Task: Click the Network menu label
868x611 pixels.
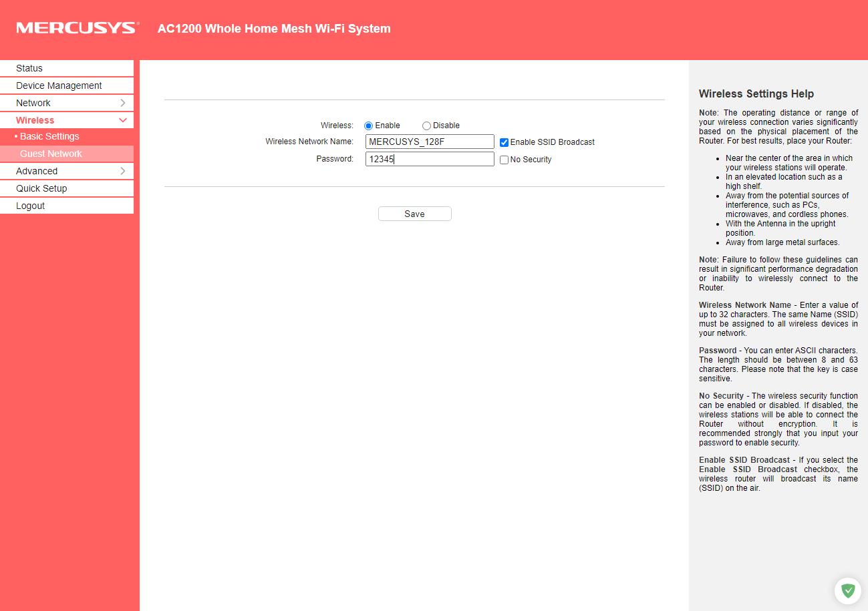Action: pyautogui.click(x=33, y=103)
